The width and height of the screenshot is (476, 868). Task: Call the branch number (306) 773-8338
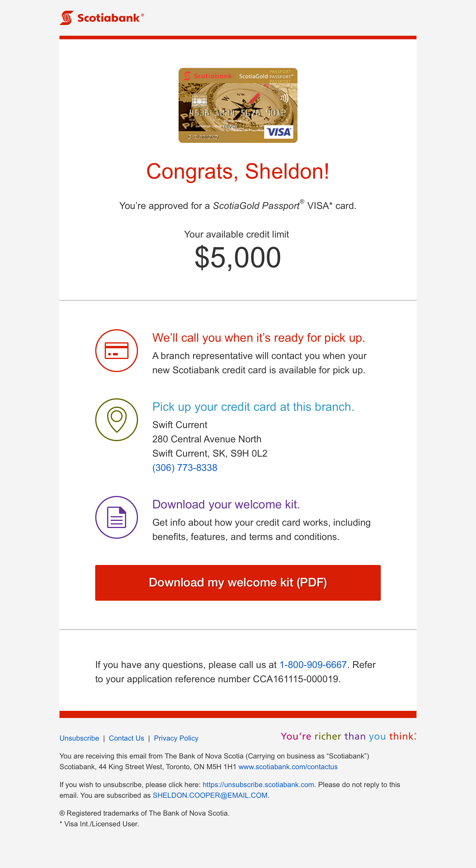[185, 468]
